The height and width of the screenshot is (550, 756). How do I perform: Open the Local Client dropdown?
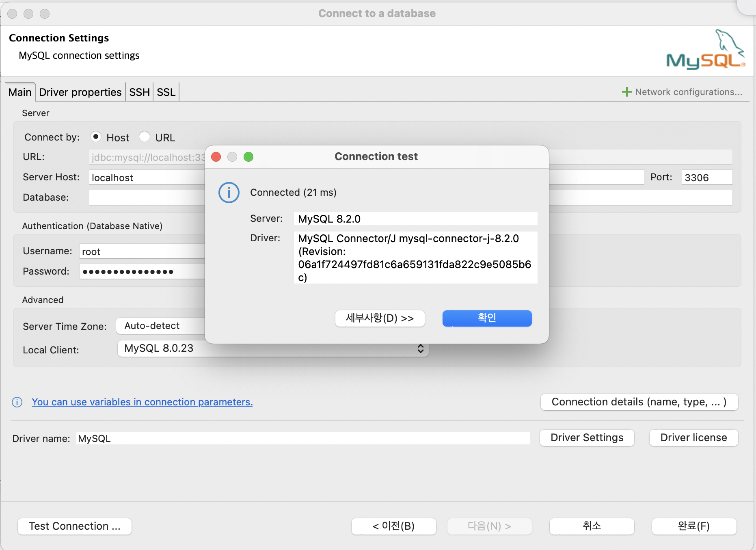[x=273, y=349]
